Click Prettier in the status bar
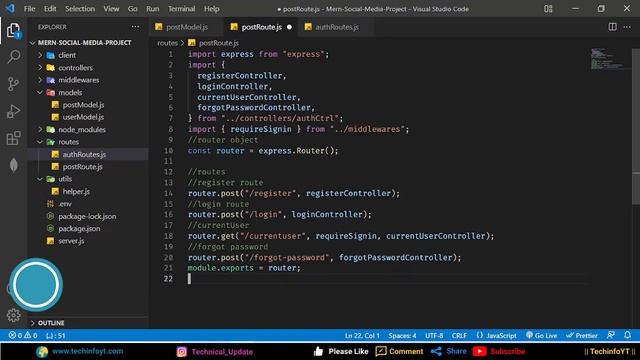 [x=582, y=336]
